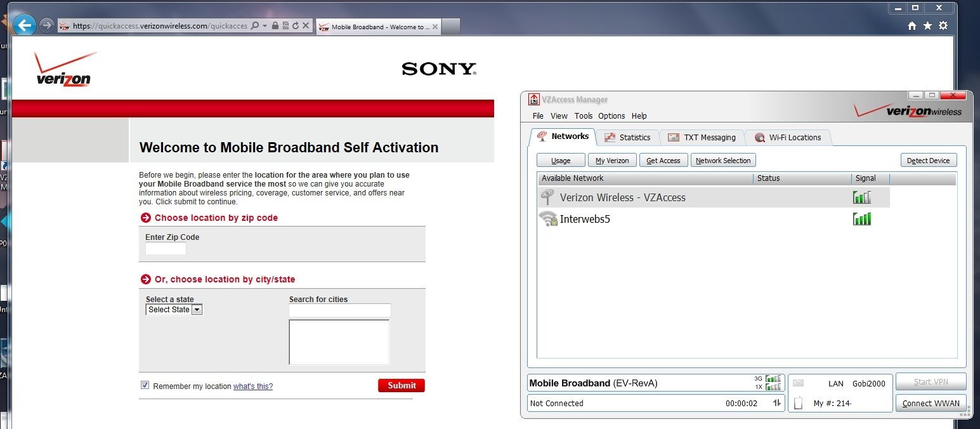Click the signal bars for Interwebs5

(x=862, y=219)
